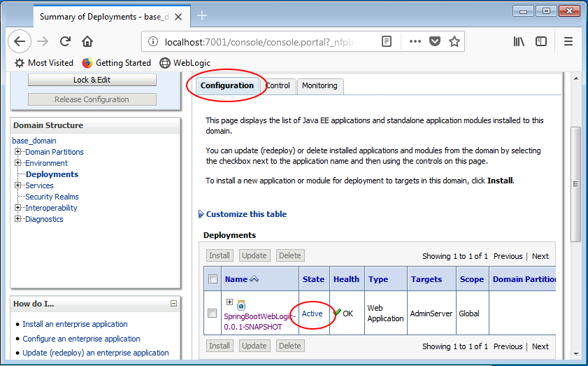Expand the Environment tree node

(x=17, y=163)
